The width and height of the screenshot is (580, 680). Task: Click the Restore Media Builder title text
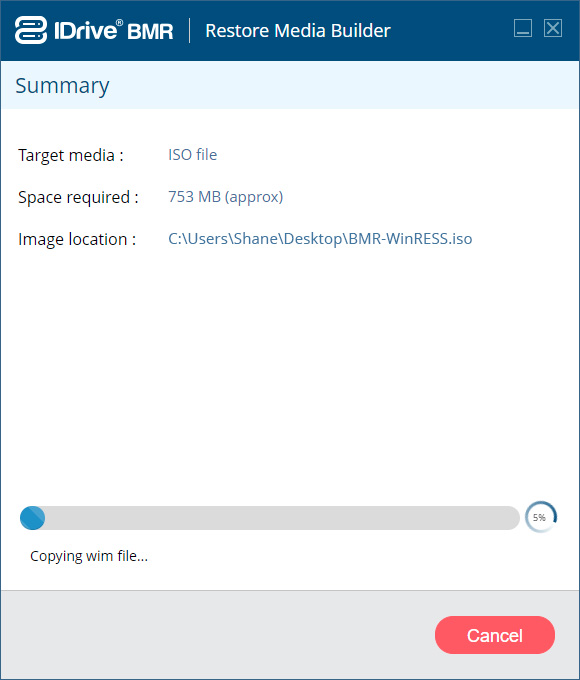(x=298, y=31)
